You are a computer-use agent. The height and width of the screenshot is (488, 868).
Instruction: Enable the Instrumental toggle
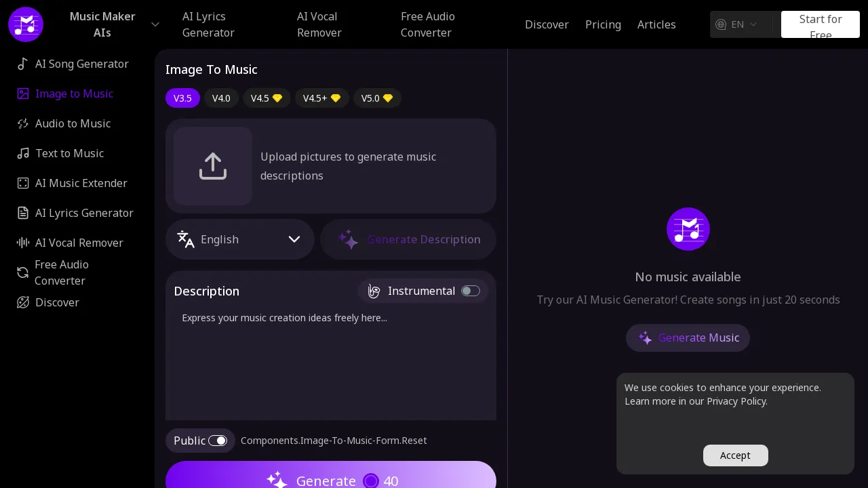[x=471, y=291]
